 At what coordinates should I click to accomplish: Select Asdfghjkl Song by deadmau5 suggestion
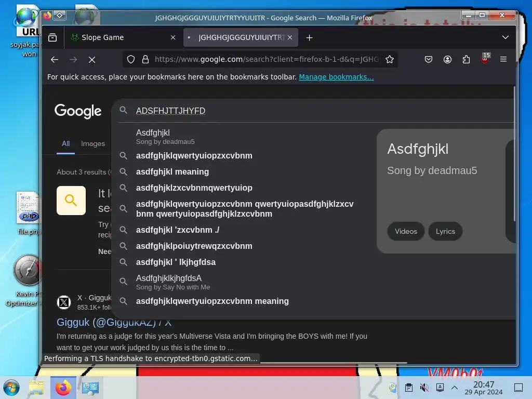click(244, 137)
